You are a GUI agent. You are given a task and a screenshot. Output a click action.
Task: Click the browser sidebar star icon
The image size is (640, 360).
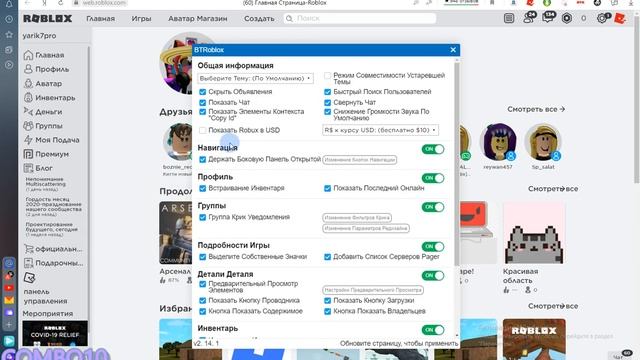pyautogui.click(x=9, y=35)
